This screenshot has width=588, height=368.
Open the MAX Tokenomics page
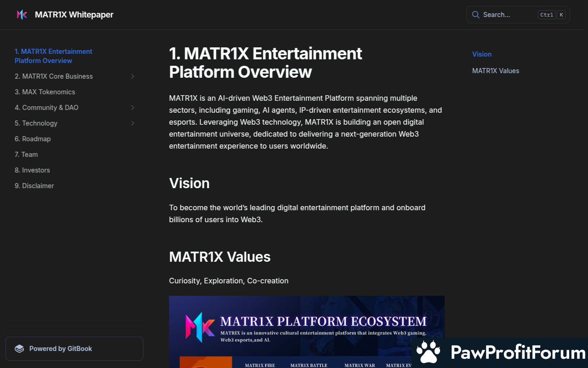point(45,92)
